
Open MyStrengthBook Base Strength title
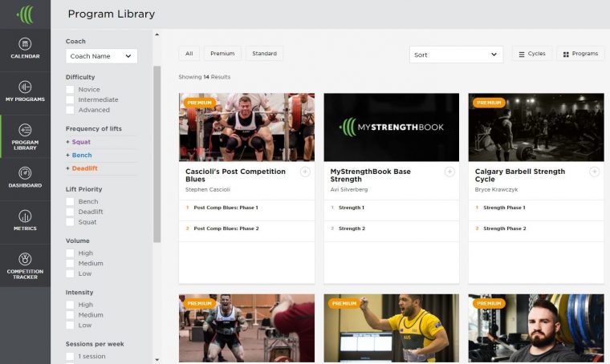point(370,176)
